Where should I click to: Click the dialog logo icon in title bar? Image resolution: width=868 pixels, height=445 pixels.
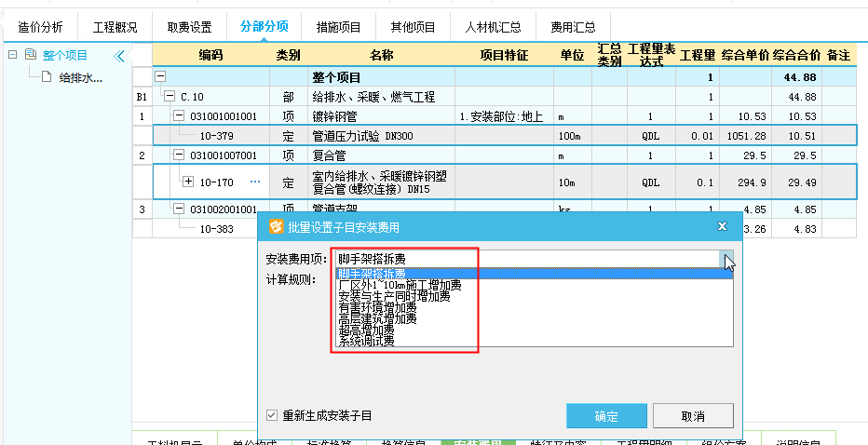(275, 225)
